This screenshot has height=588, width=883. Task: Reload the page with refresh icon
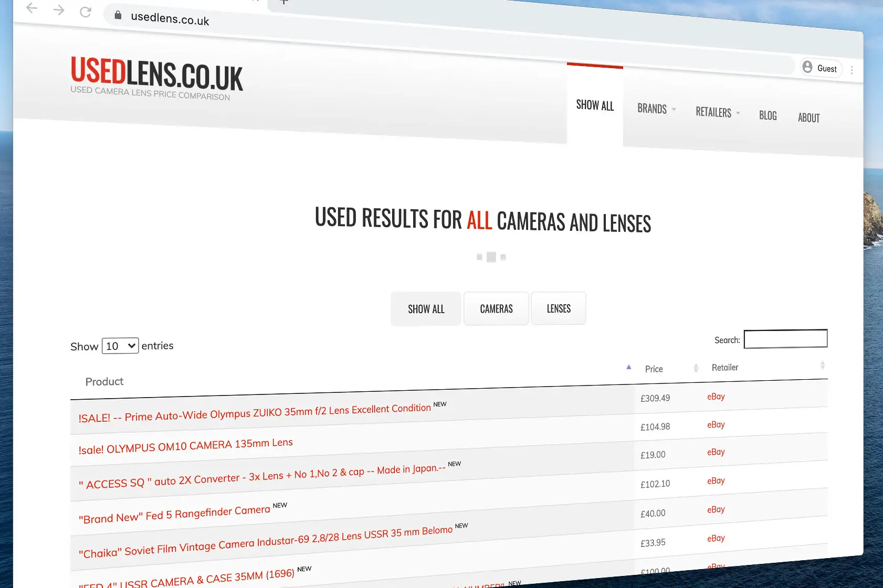click(86, 12)
